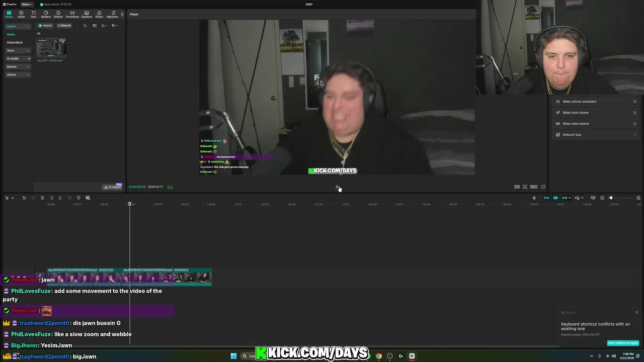Delete right of playhead trim icon
Viewport: 644px width, 362px height.
(x=60, y=198)
